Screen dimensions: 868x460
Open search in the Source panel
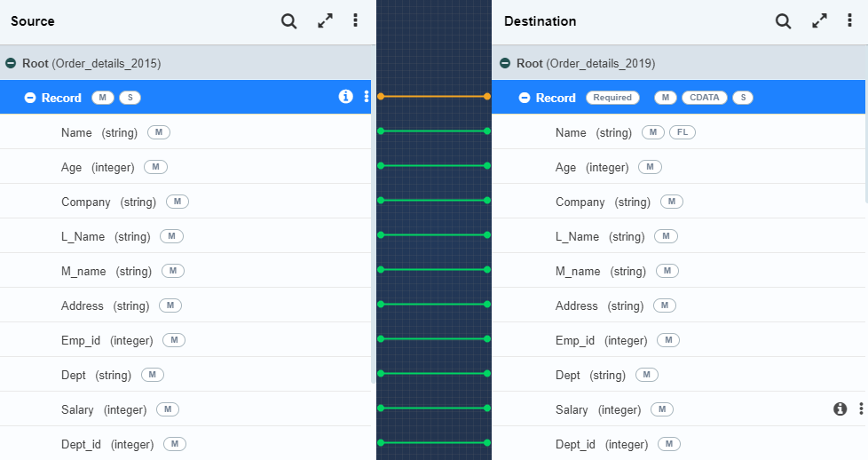pos(288,21)
